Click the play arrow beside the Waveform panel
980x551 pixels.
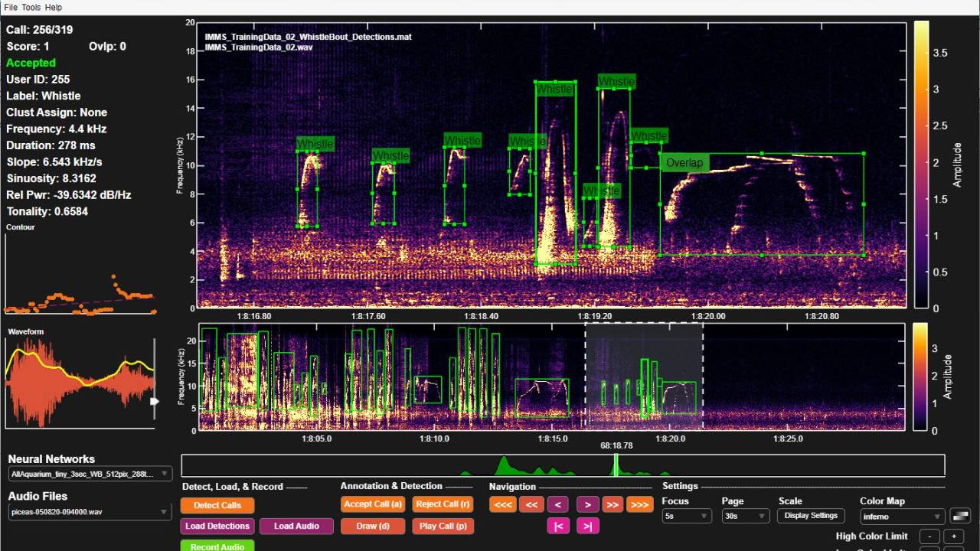click(x=155, y=399)
